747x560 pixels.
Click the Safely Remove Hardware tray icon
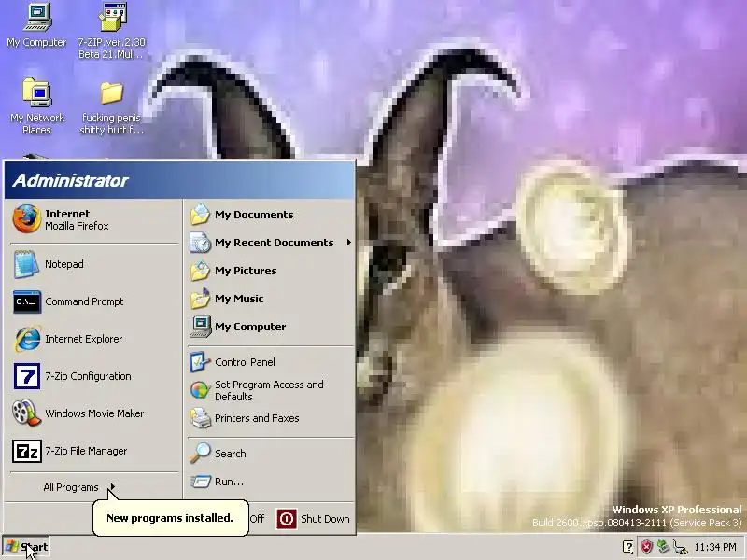tap(663, 547)
